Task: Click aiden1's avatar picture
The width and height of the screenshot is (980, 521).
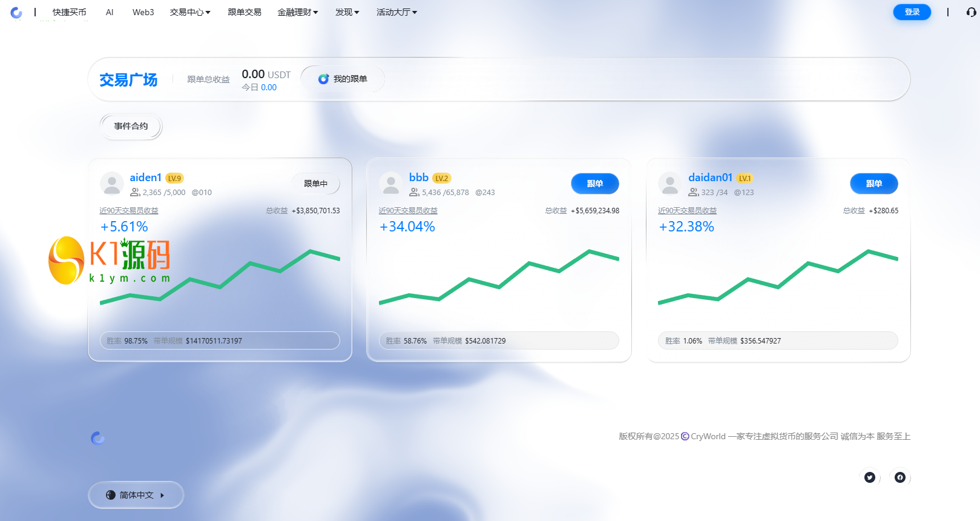Action: point(112,184)
